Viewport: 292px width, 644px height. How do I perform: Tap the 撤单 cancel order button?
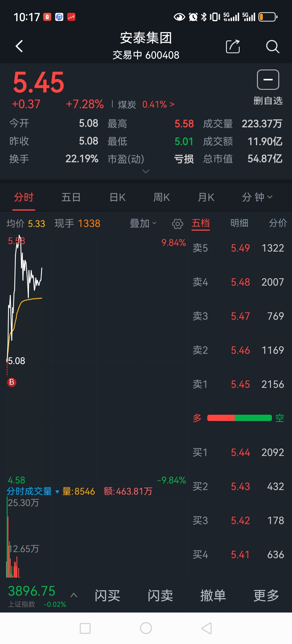[213, 596]
